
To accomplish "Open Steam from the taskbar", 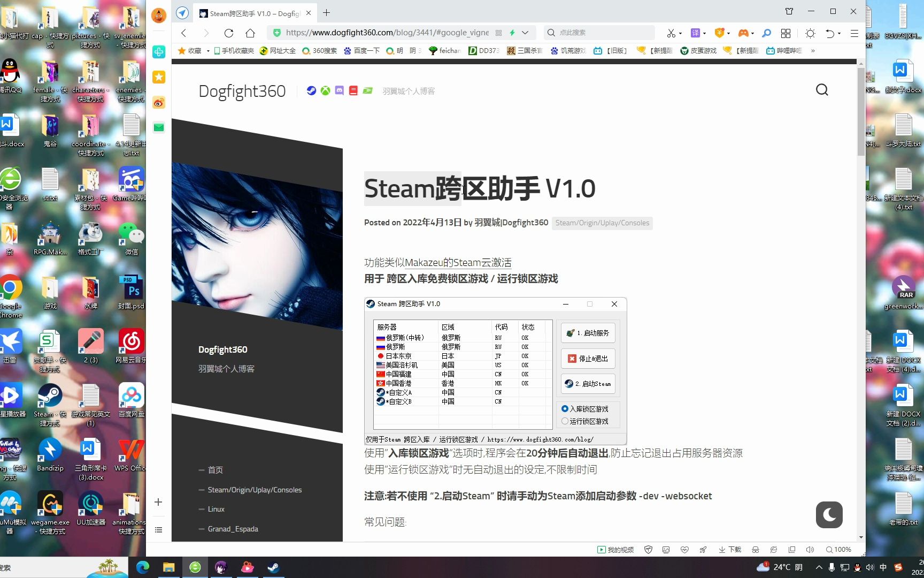I will (273, 567).
